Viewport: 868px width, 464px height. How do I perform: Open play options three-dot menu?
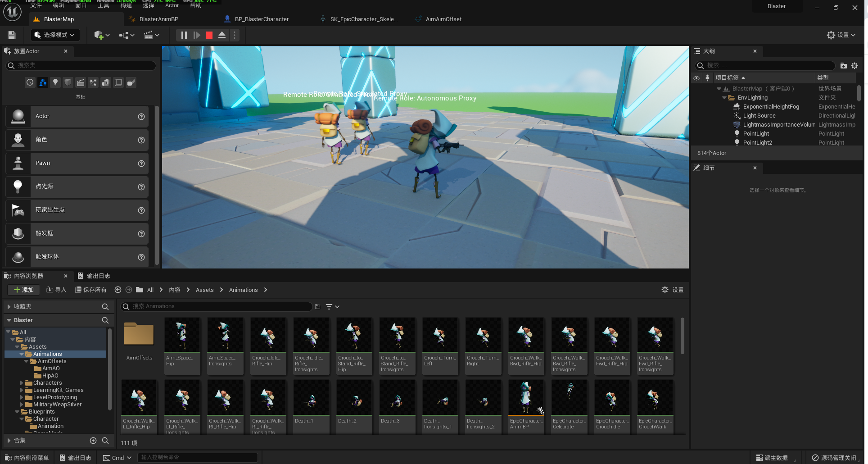[235, 35]
